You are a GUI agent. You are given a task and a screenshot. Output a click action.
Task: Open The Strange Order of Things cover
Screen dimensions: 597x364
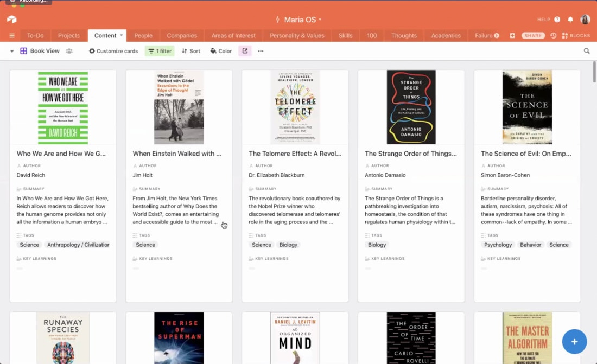411,107
